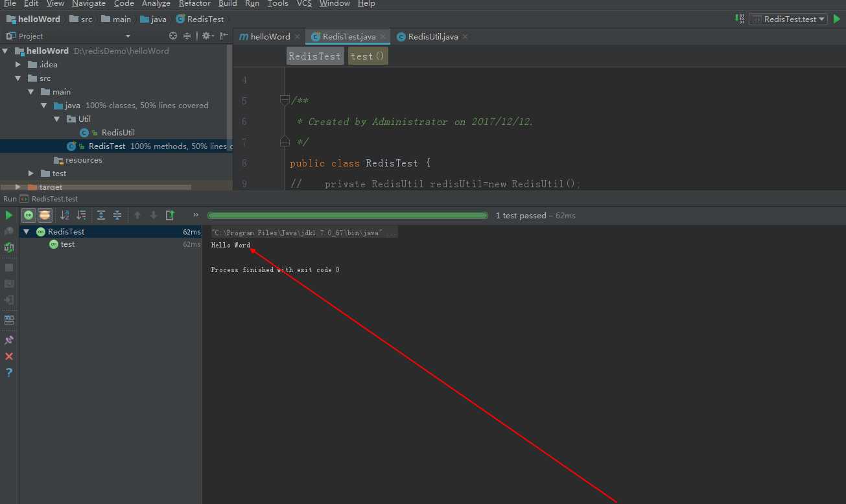
Task: Collapse the src folder
Action: (18, 78)
